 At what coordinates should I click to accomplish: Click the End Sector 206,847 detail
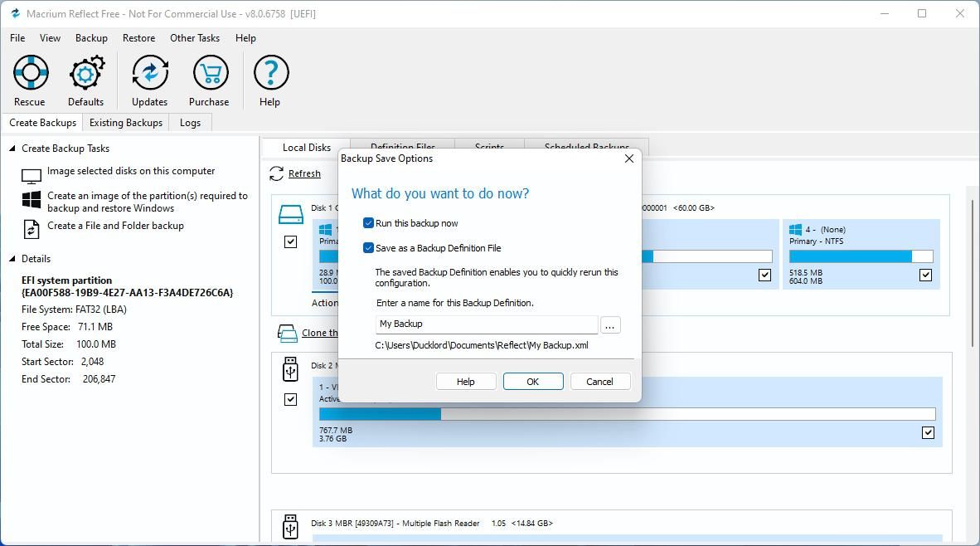click(68, 379)
